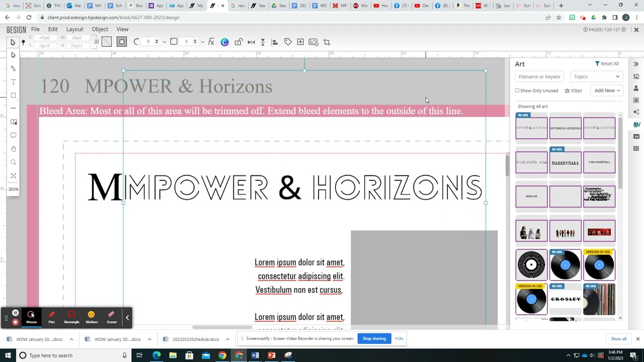Open the Add New dropdown
The image size is (644, 362).
(607, 90)
